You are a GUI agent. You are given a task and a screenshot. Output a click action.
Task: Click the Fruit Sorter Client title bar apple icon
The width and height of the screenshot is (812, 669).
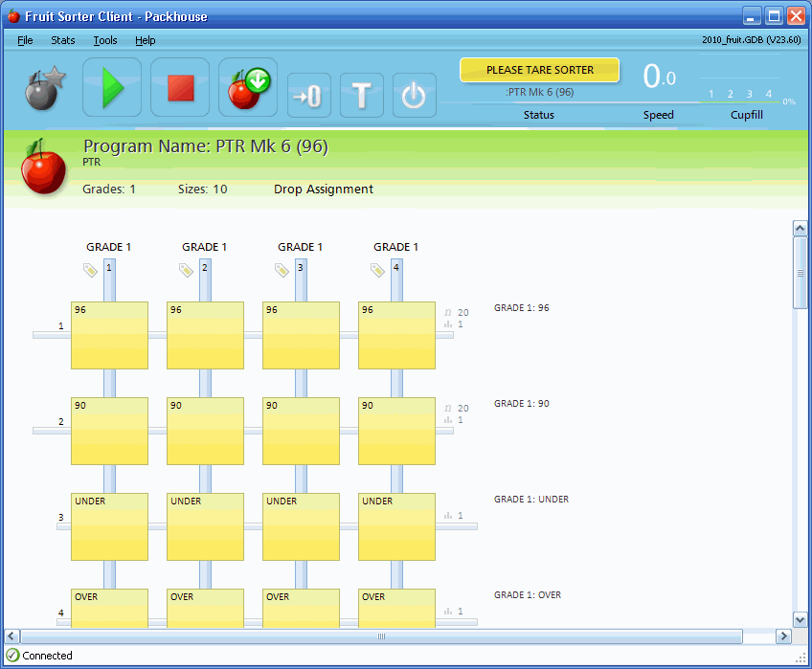click(13, 16)
